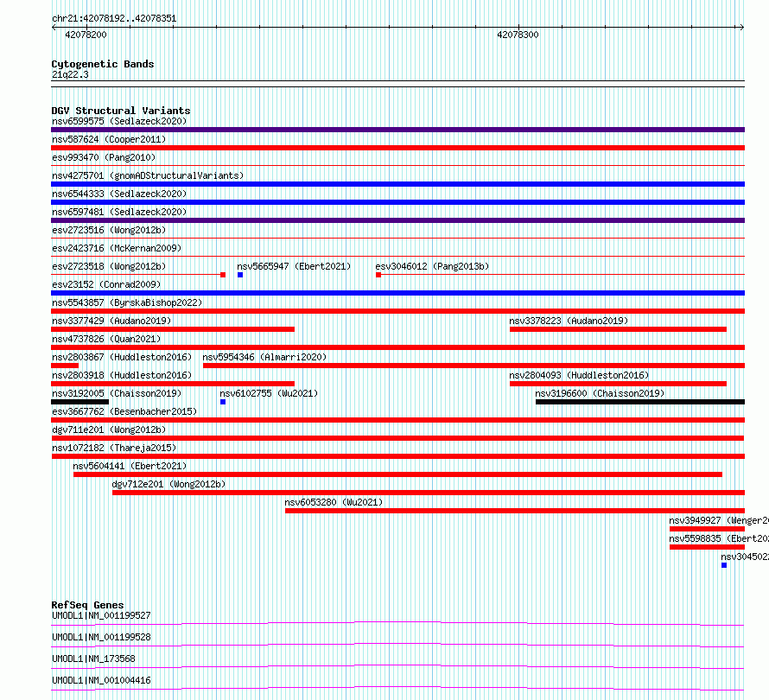Click label esv3667762 (Besenbacher2015)
Viewport: 769px width, 700px height.
(x=124, y=411)
